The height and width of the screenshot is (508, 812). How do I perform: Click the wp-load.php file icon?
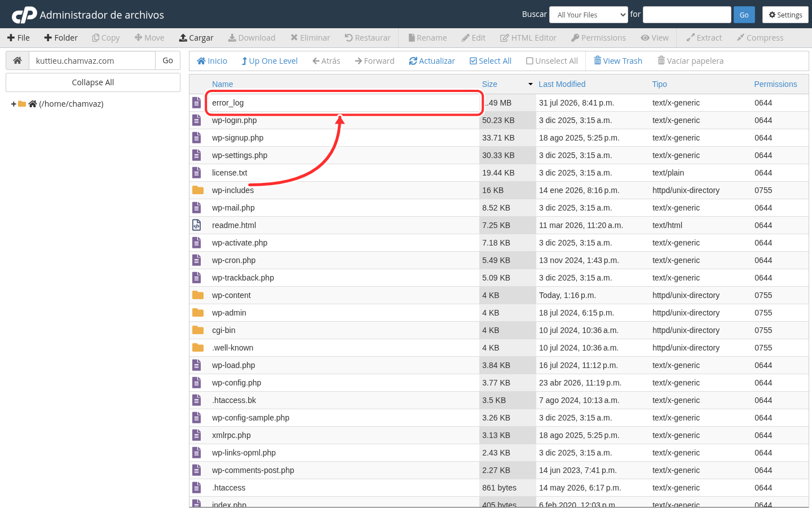196,365
